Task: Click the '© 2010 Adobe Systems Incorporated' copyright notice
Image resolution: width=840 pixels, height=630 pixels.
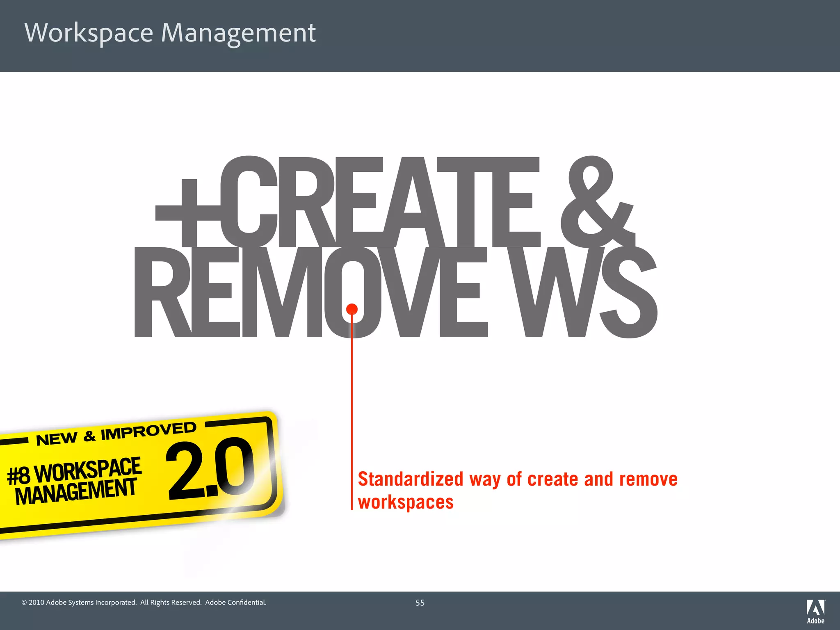Action: coord(144,603)
